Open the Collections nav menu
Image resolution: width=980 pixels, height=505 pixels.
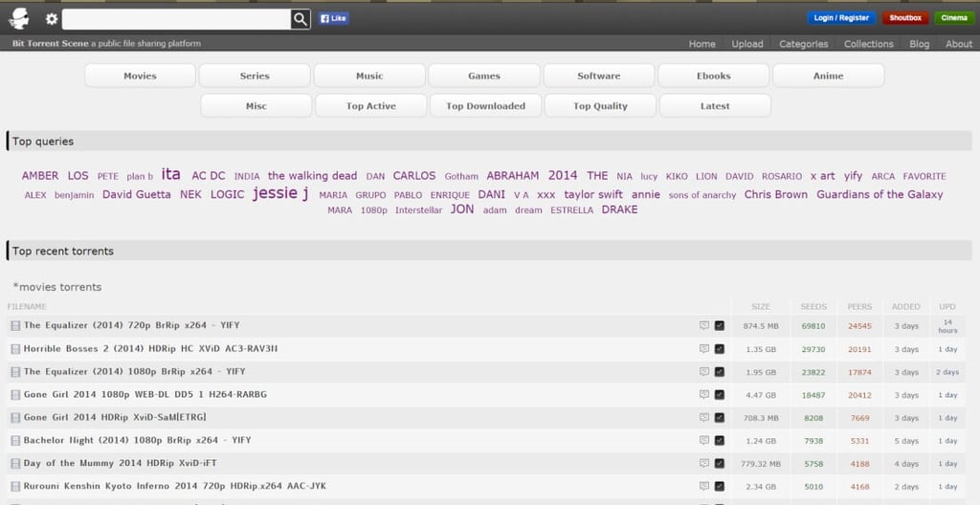click(x=868, y=44)
